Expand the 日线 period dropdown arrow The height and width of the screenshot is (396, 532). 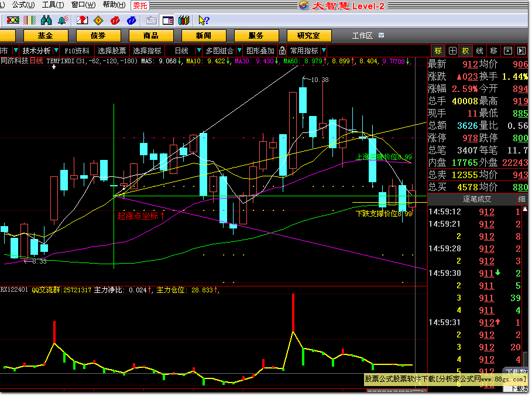pyautogui.click(x=199, y=50)
